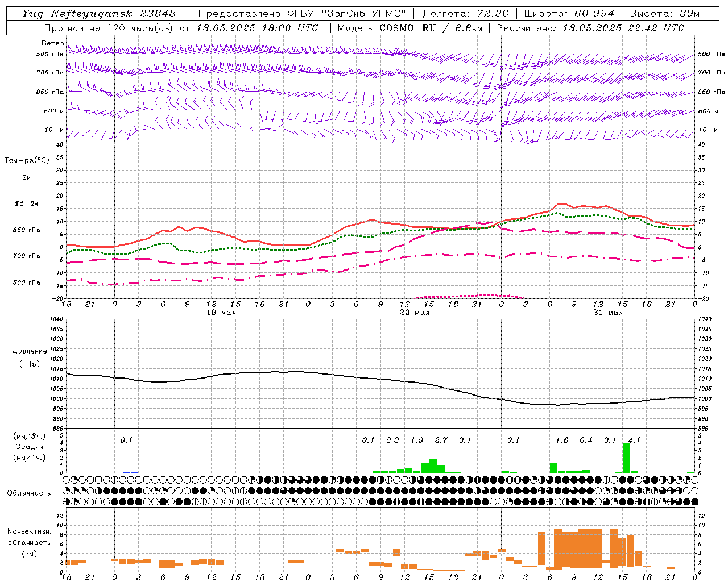Click the Тем-ра(°C) axis label
728x582 pixels.
[x=27, y=161]
